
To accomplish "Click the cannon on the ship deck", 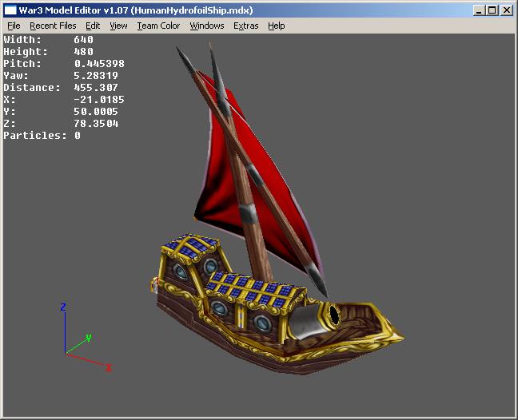I will click(314, 322).
